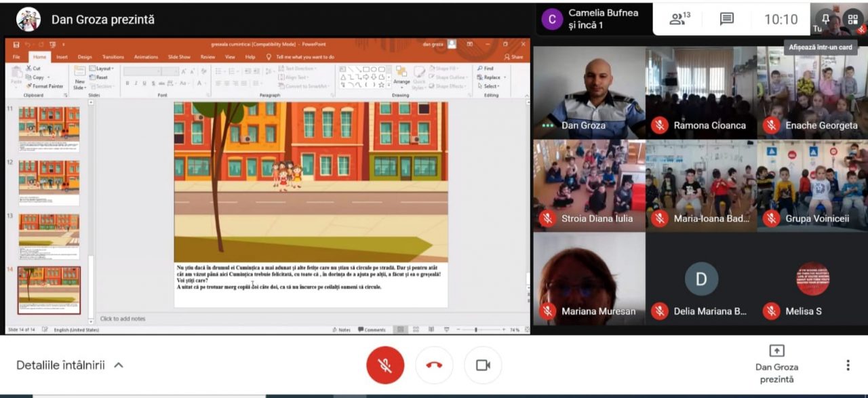Toggle the camera on or off
This screenshot has width=868, height=398.
pos(483,365)
